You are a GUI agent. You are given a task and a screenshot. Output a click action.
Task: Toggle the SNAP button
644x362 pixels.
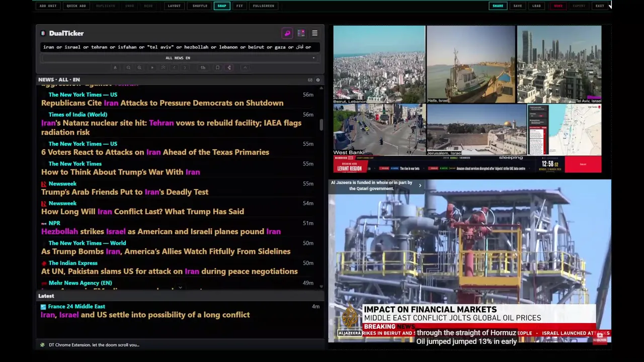tap(222, 6)
